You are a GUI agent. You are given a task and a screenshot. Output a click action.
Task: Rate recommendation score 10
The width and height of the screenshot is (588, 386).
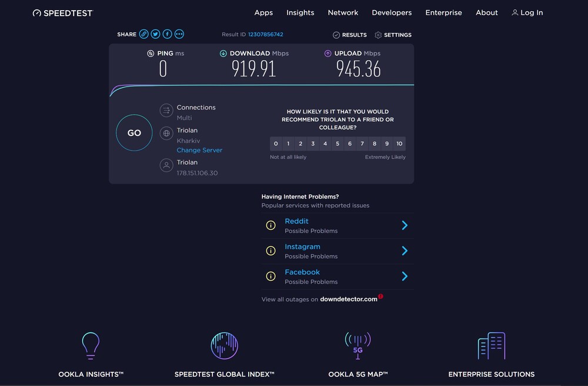coord(399,144)
